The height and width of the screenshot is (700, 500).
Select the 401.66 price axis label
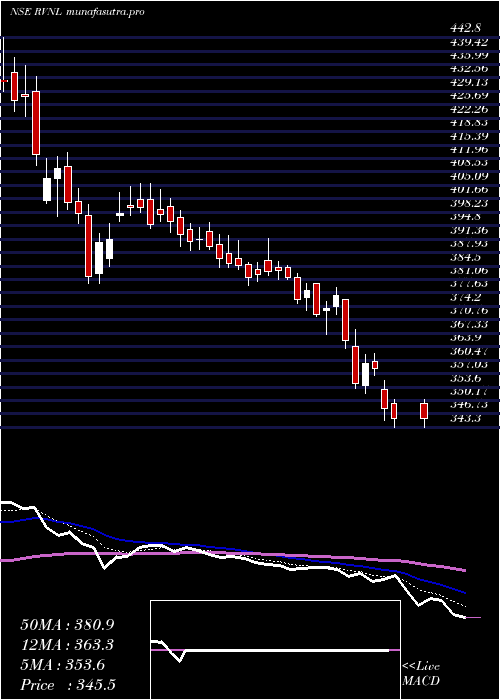pyautogui.click(x=469, y=190)
